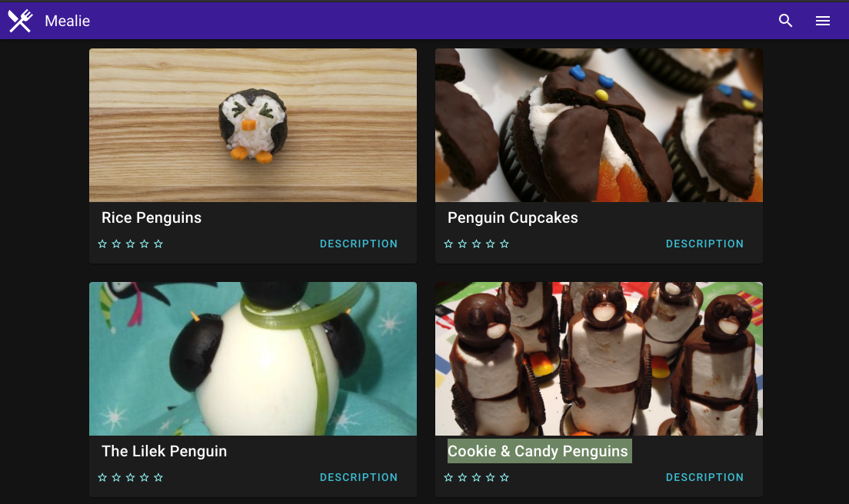Open The Lilek Penguin recipe photo
This screenshot has width=849, height=504.
pyautogui.click(x=253, y=359)
